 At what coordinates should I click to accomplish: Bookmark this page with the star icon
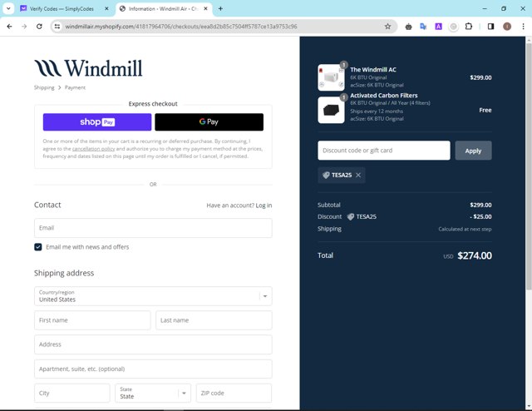click(387, 27)
